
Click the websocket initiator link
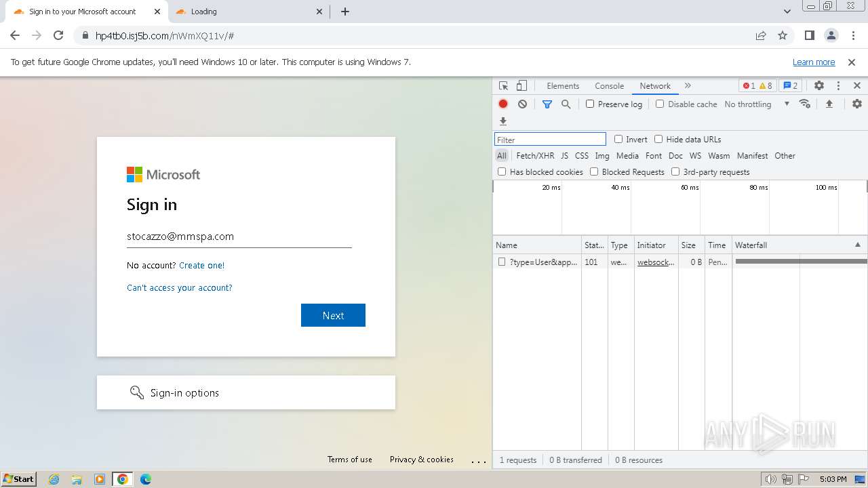point(656,262)
